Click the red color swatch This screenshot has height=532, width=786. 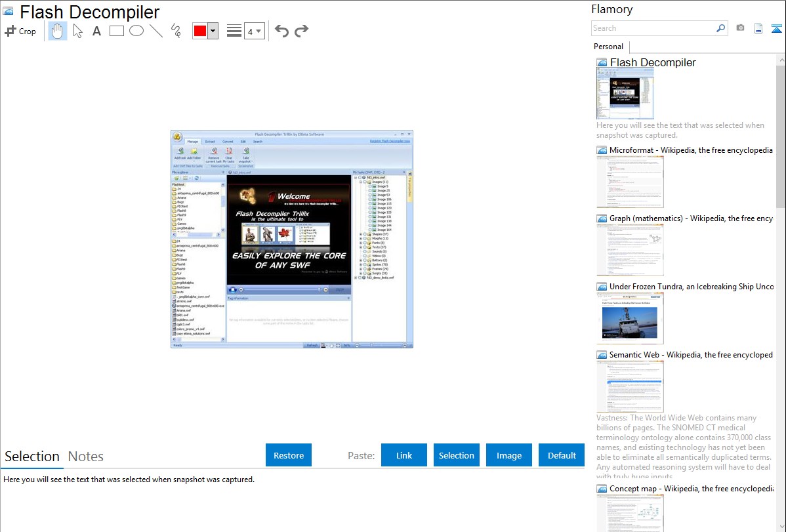[x=200, y=31]
